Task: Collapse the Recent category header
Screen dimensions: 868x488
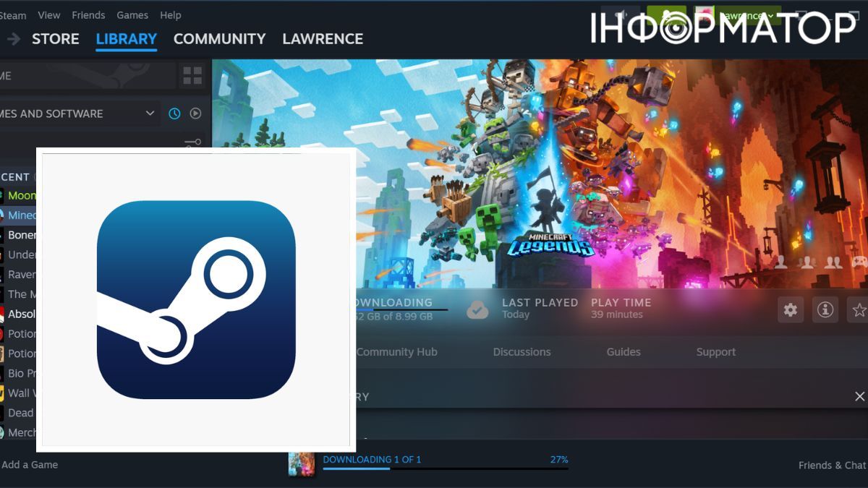Action: coord(15,176)
